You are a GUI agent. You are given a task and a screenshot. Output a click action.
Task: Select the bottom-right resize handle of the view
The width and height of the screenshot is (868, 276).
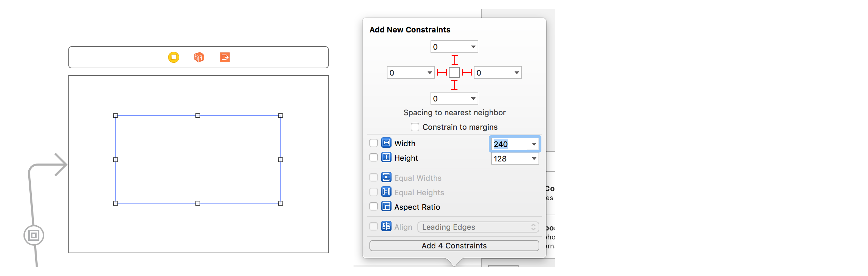pyautogui.click(x=281, y=203)
